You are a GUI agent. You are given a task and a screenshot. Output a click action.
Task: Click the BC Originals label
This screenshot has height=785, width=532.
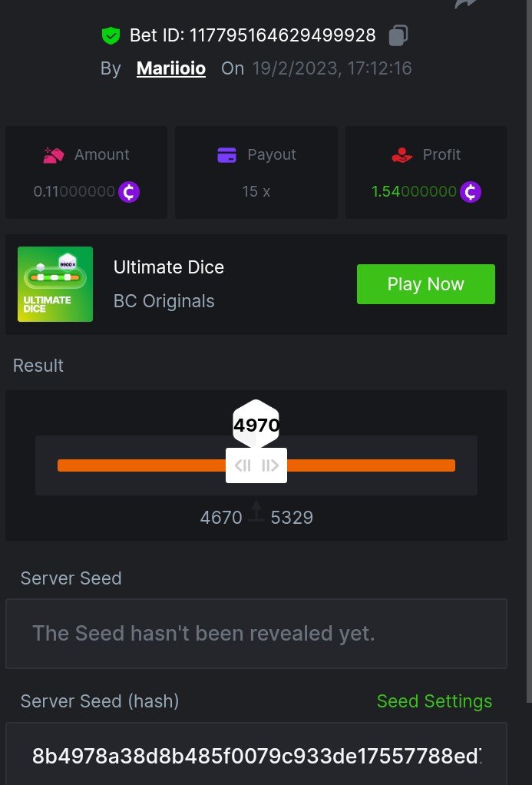[x=164, y=301]
